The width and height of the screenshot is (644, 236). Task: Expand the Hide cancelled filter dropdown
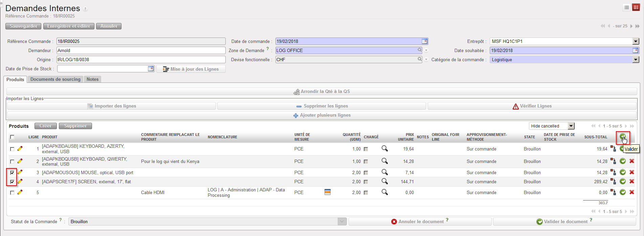(571, 126)
